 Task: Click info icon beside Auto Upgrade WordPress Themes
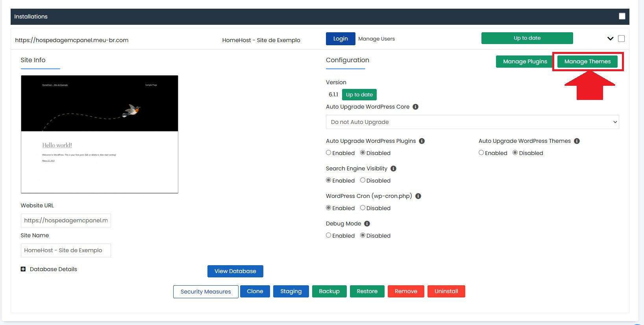(x=577, y=141)
